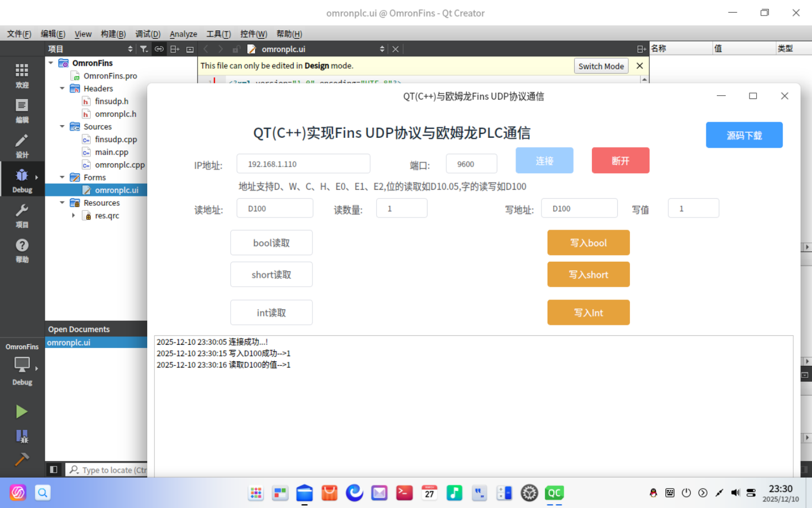
Task: Start debugging with the debug-run icon
Action: (x=22, y=436)
